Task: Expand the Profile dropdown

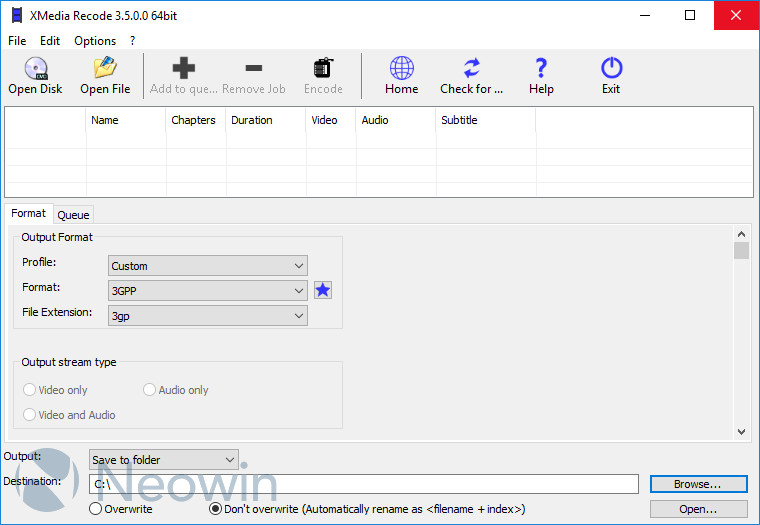Action: coord(208,266)
